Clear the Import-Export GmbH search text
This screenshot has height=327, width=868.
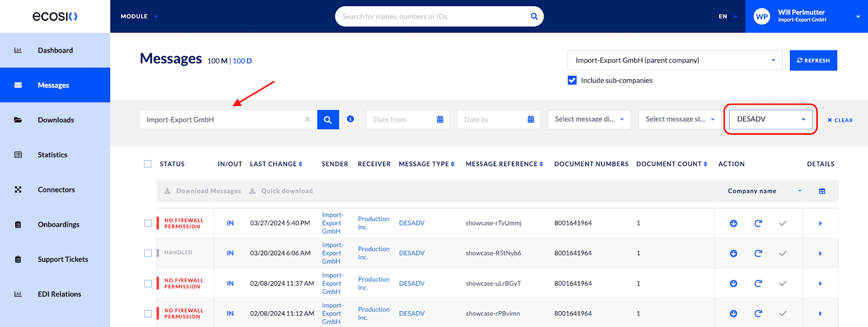click(x=308, y=120)
